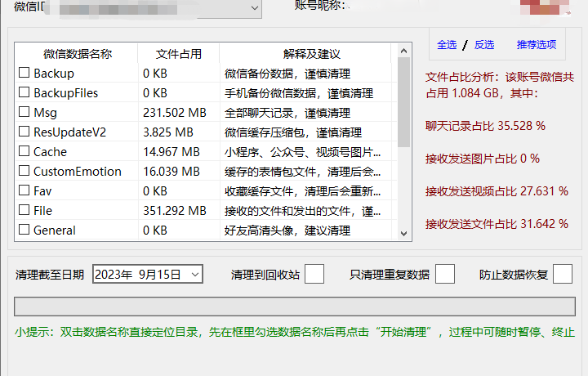
Task: Click the 推荐选项 link
Action: click(537, 45)
